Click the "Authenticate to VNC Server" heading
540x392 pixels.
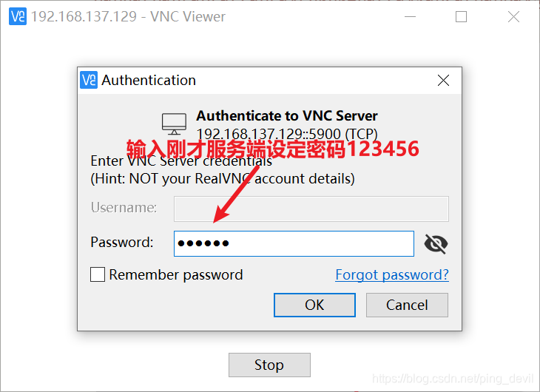[287, 115]
